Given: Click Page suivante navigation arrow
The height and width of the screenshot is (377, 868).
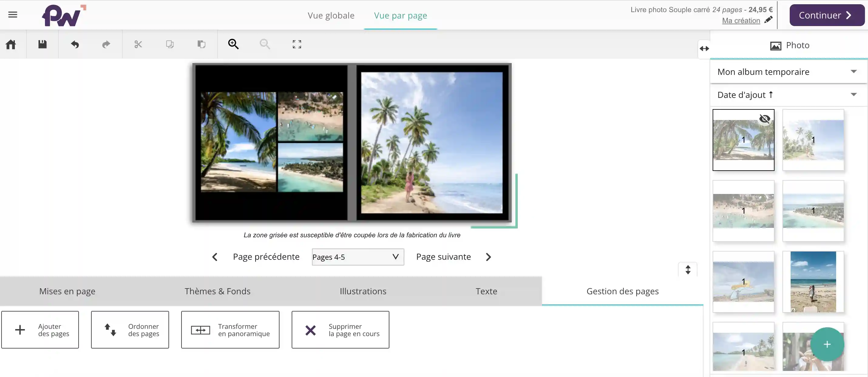Looking at the screenshot, I should (x=488, y=256).
